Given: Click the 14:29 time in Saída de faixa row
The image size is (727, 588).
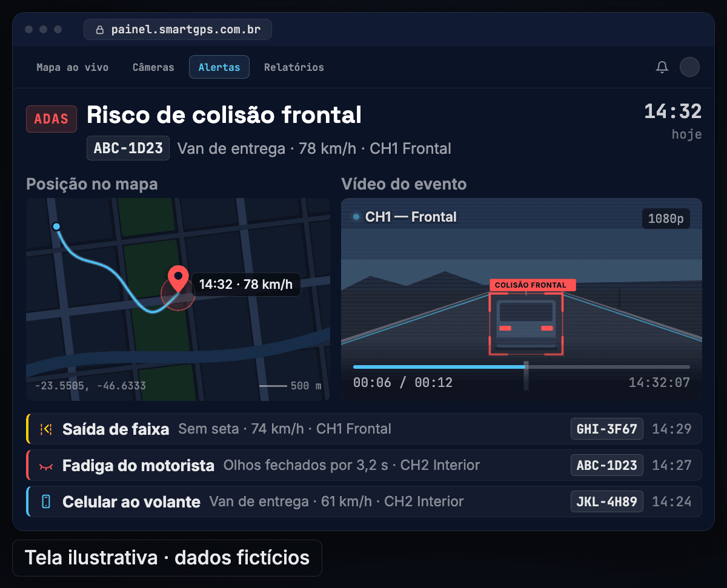Looking at the screenshot, I should (672, 429).
